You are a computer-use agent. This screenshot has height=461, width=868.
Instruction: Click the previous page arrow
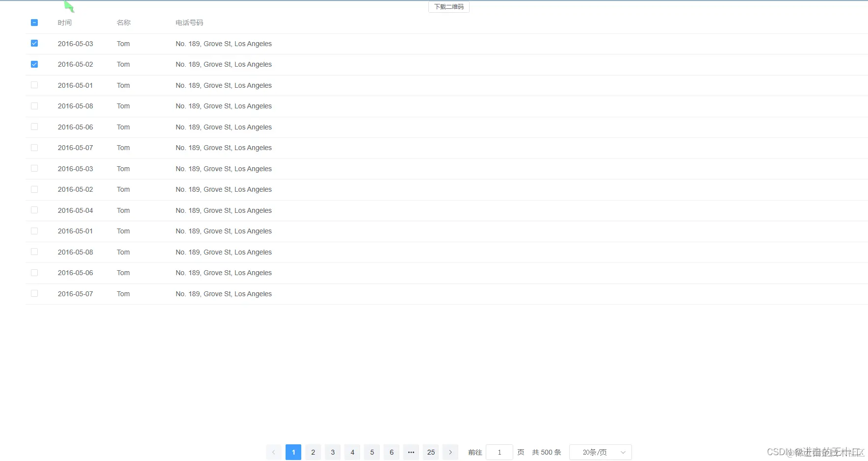click(x=274, y=452)
